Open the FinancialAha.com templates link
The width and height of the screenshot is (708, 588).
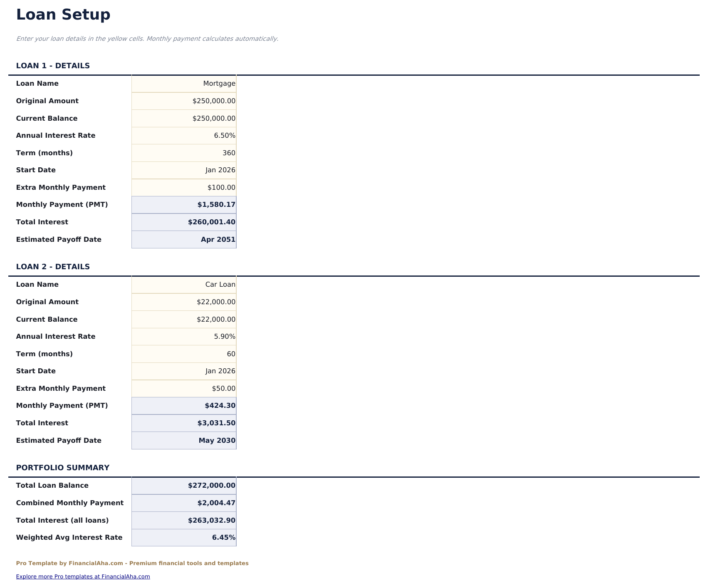[83, 576]
